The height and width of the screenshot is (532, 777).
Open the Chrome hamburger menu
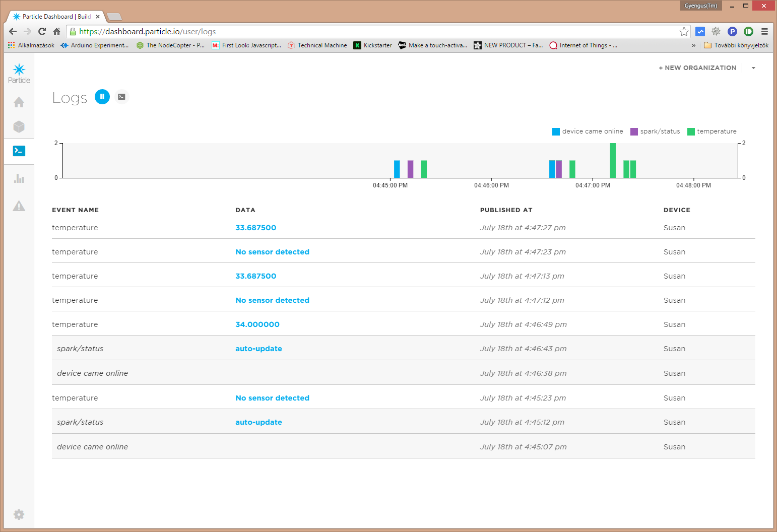pos(764,32)
